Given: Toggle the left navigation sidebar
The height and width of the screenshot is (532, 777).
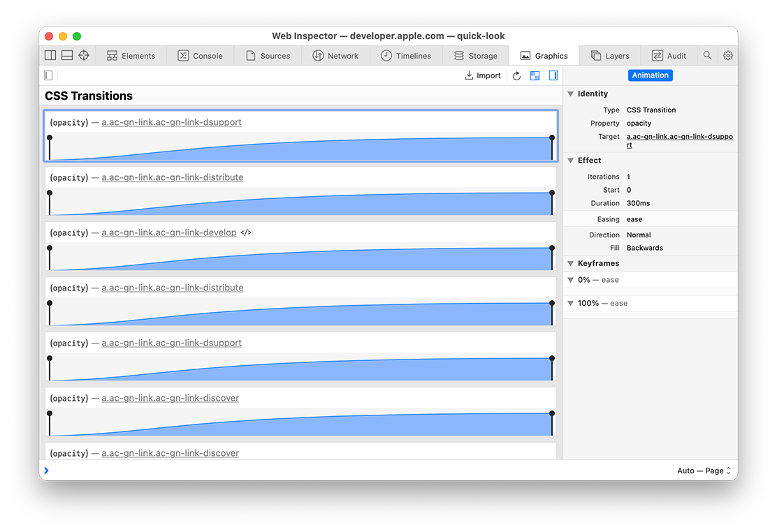Looking at the screenshot, I should coord(48,75).
